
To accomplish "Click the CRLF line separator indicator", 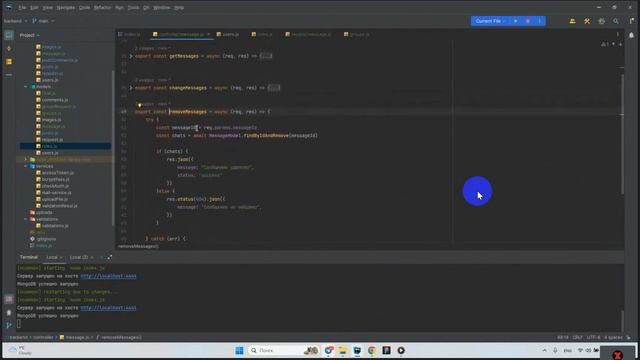I will pyautogui.click(x=578, y=338).
